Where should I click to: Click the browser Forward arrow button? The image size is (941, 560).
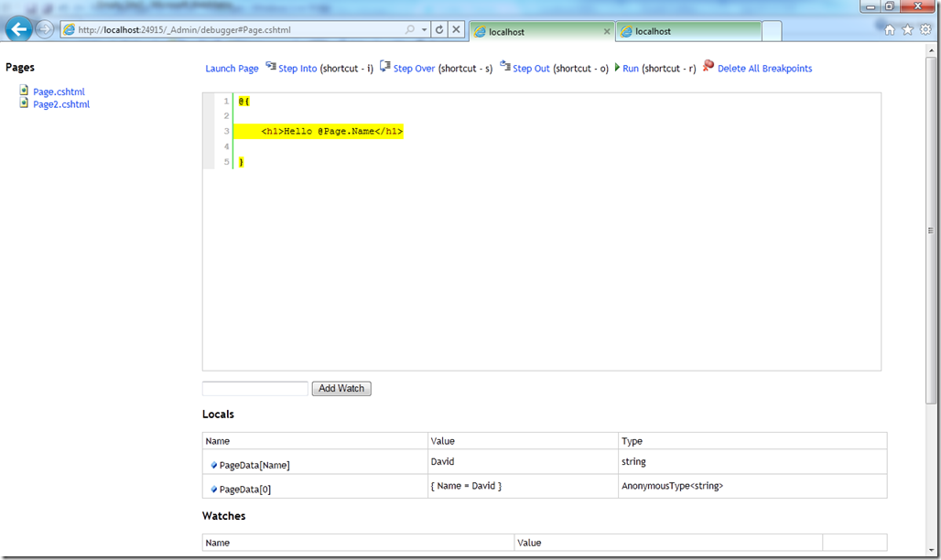44,28
